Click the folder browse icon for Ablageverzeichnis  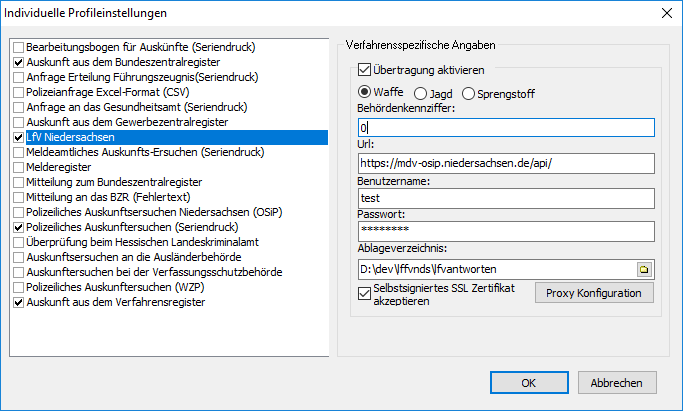(x=644, y=269)
